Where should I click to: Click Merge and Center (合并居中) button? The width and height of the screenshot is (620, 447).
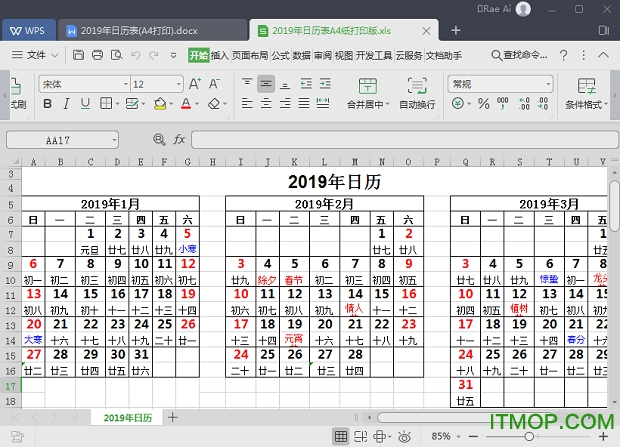(x=368, y=93)
